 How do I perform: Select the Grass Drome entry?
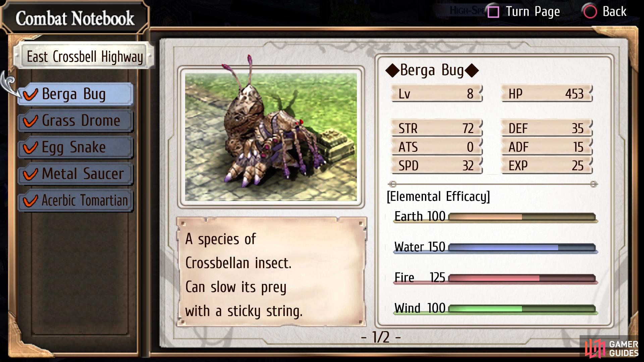pos(76,121)
